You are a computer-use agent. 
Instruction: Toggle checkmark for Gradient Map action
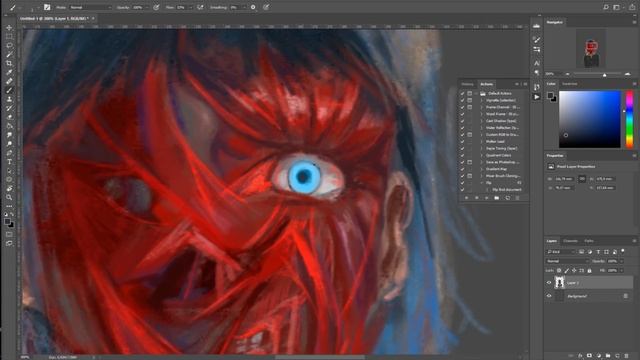click(462, 169)
